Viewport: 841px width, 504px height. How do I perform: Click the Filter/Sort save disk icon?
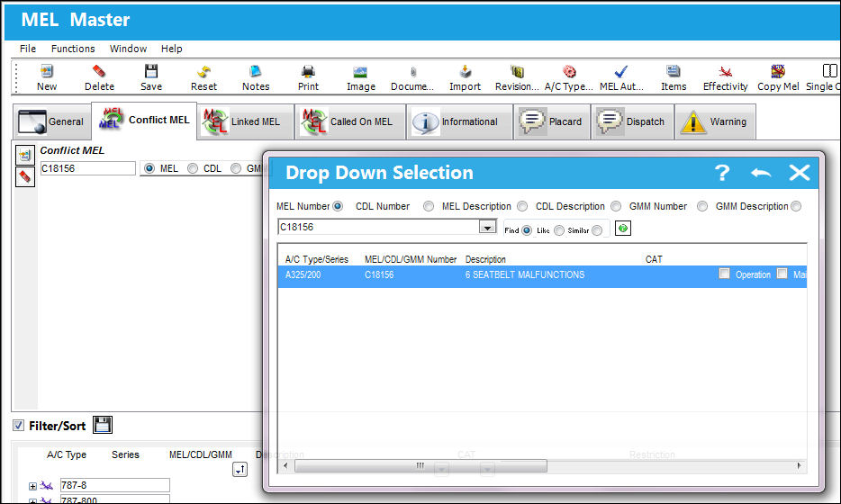102,425
